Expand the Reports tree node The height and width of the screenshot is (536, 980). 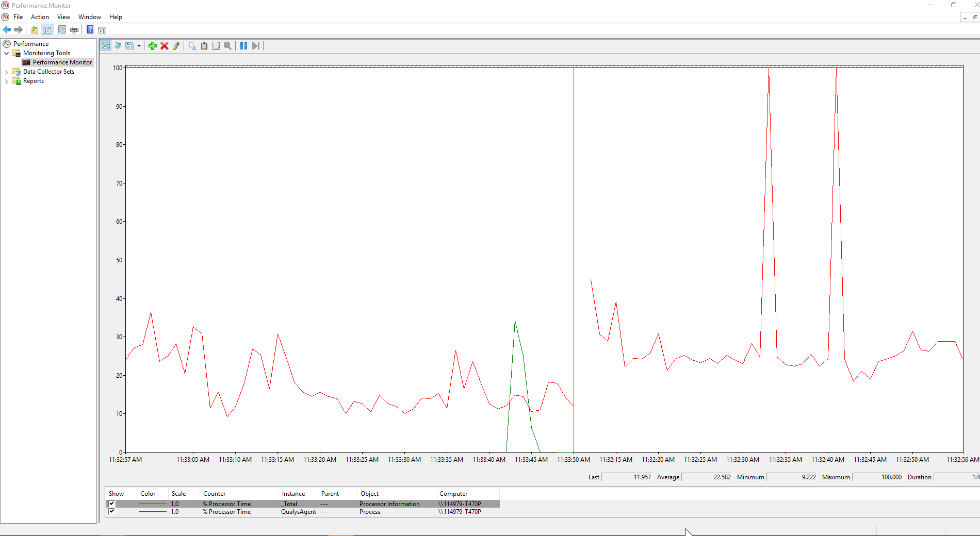pyautogui.click(x=6, y=81)
